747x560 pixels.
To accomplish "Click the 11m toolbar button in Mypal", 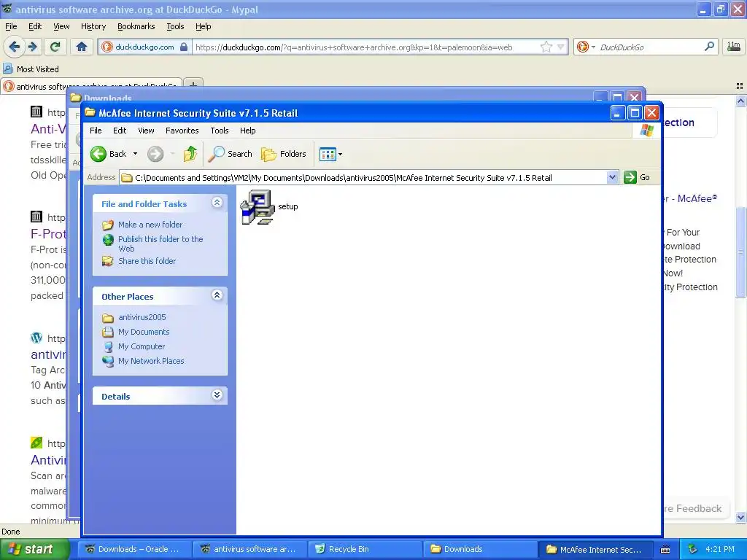I will click(x=734, y=46).
